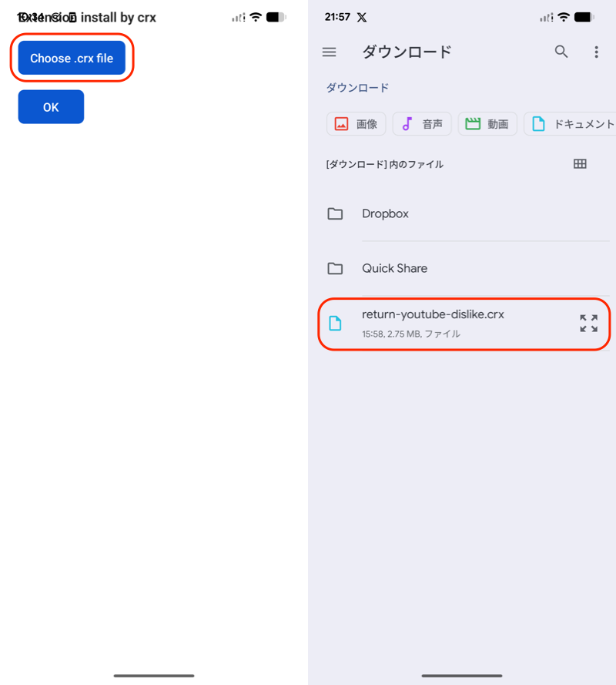Open the three-dot overflow menu
Screen dimensions: 616x685
(x=596, y=52)
